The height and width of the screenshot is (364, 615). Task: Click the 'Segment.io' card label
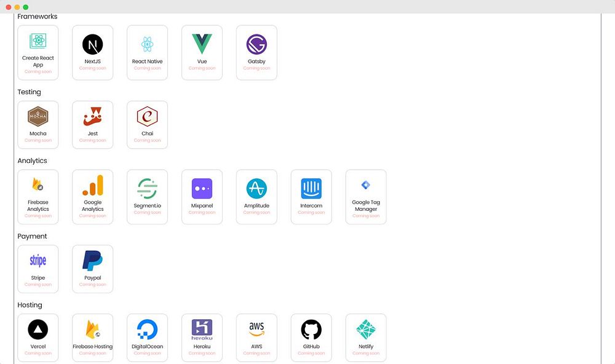click(147, 205)
